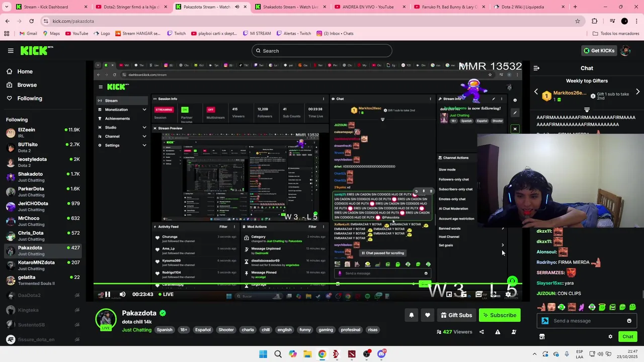Click the Kick logo

pos(36,50)
